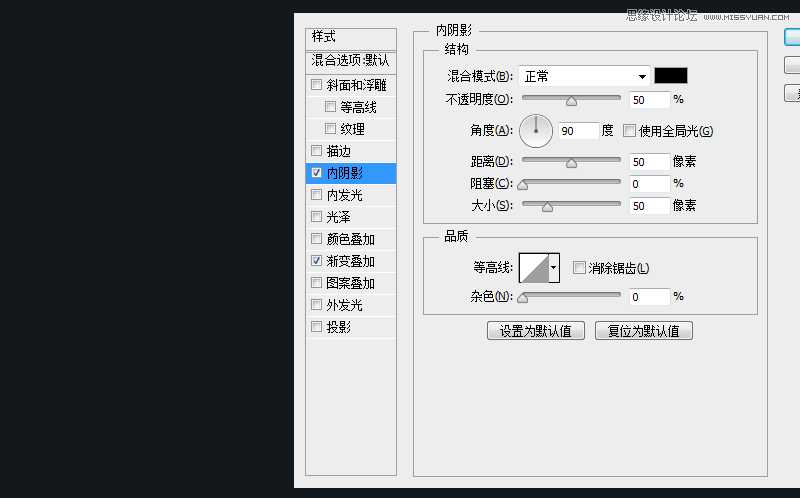
Task: Toggle the 渐变叠加 checkbox
Action: tap(317, 261)
